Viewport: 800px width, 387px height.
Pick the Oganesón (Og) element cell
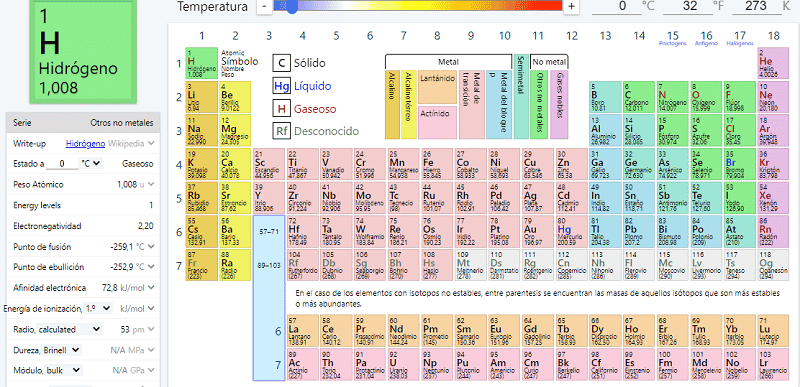point(773,265)
